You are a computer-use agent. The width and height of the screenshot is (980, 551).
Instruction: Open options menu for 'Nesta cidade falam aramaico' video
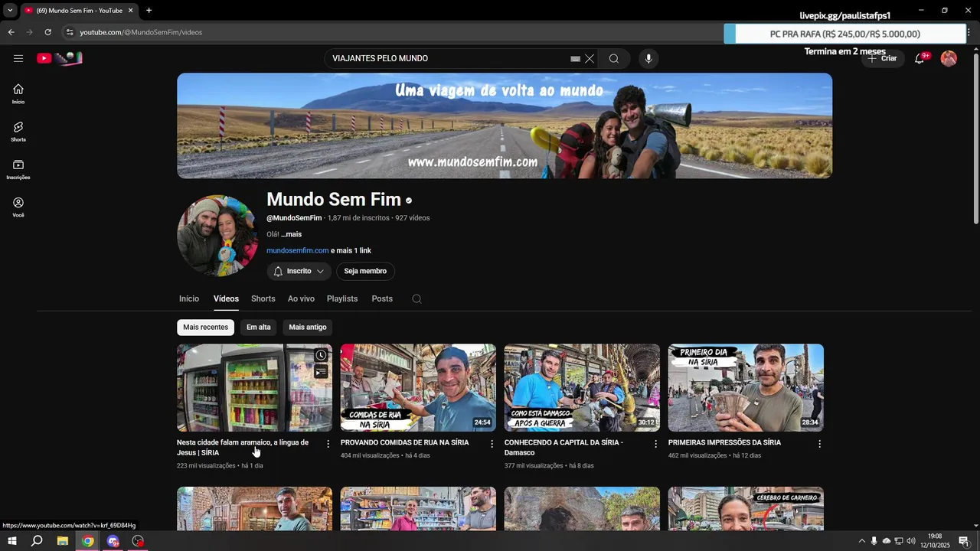click(x=328, y=444)
